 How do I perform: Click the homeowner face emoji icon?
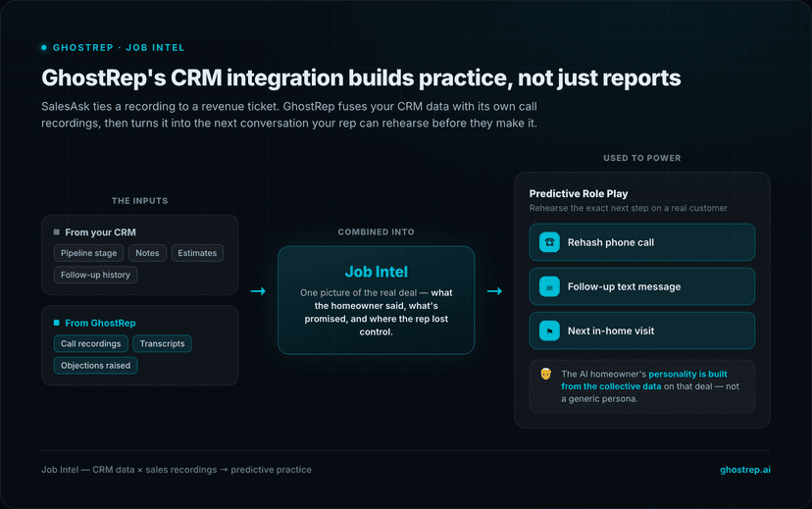tap(546, 374)
